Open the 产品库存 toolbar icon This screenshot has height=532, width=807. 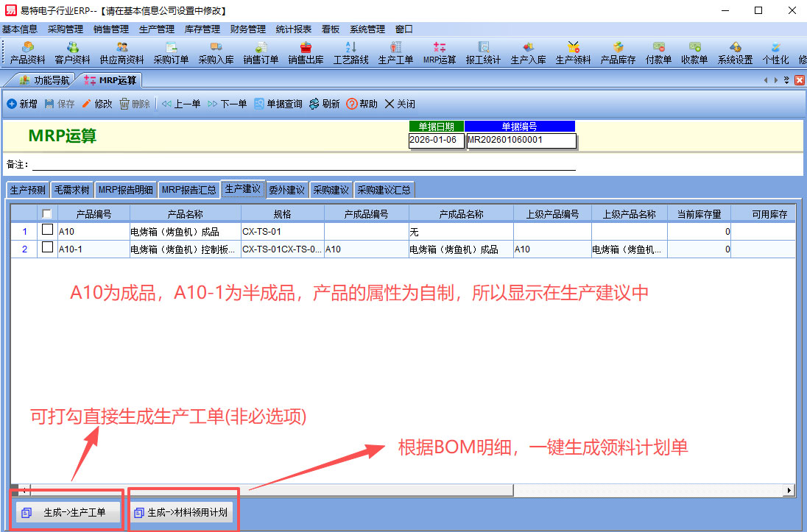coord(618,53)
